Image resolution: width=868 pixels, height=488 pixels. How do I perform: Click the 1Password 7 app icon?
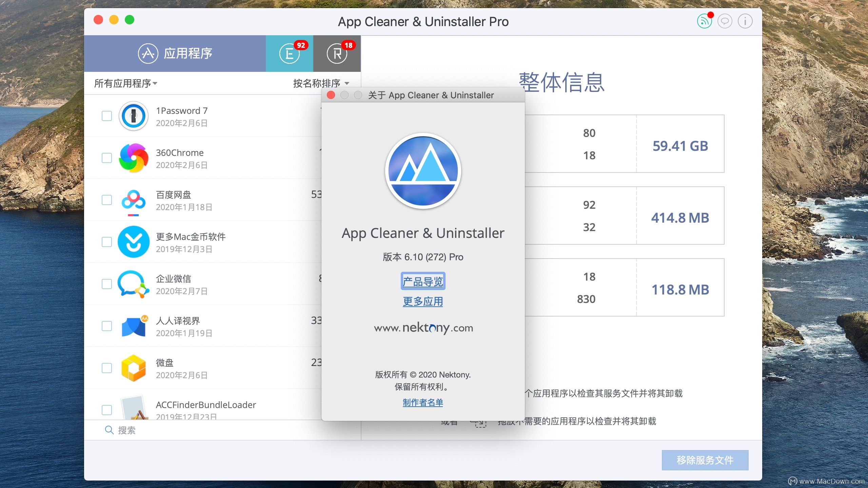(x=134, y=116)
